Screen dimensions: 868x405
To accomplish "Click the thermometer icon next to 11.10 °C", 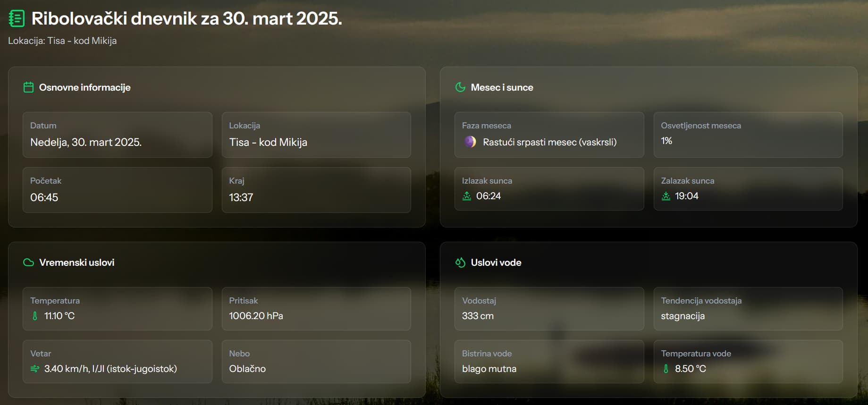I will coord(35,316).
